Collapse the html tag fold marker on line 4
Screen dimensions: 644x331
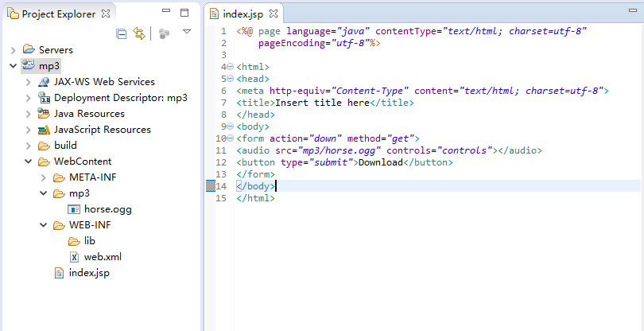coord(230,67)
